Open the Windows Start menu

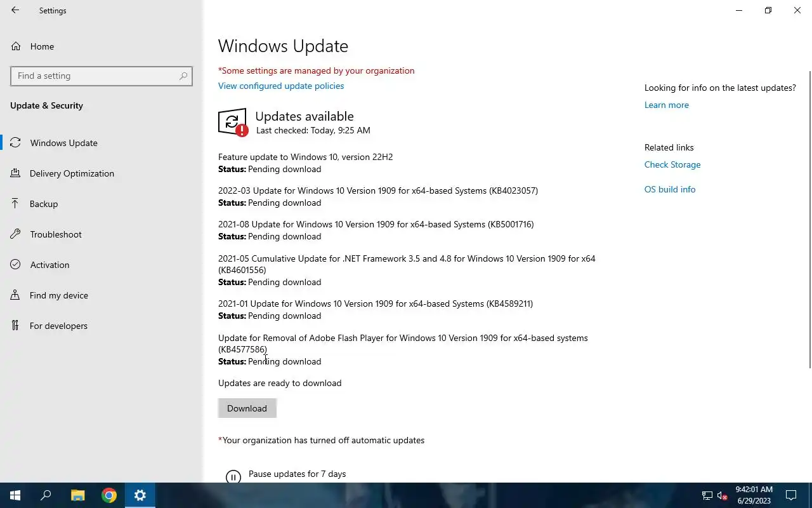(15, 495)
